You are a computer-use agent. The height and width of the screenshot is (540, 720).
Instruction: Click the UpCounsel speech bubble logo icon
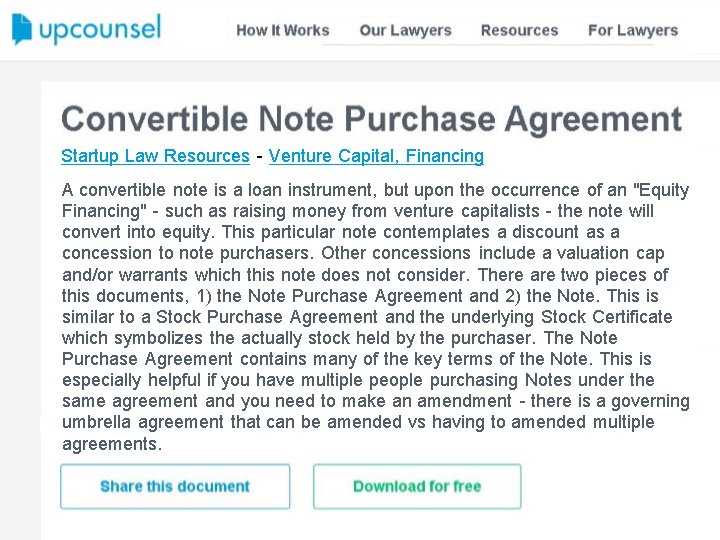[22, 30]
